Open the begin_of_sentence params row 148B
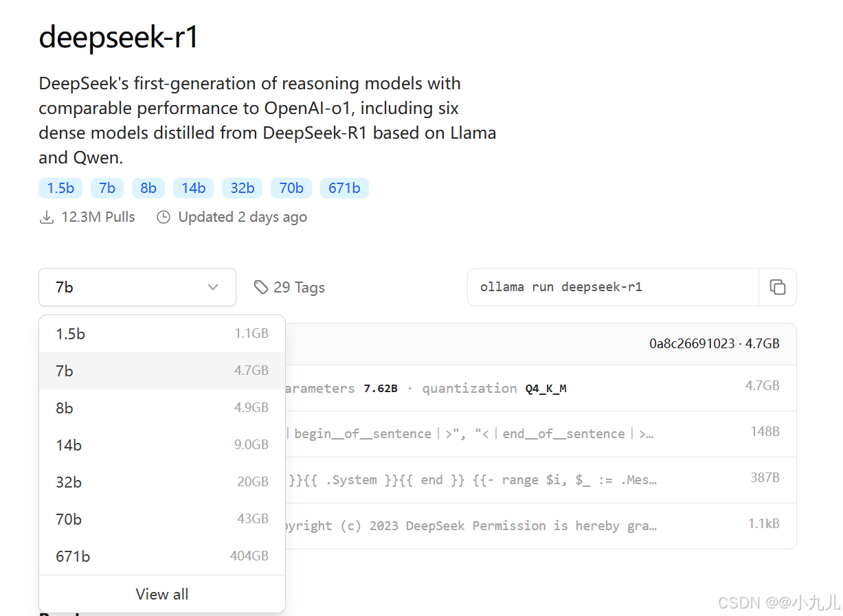 click(x=541, y=434)
